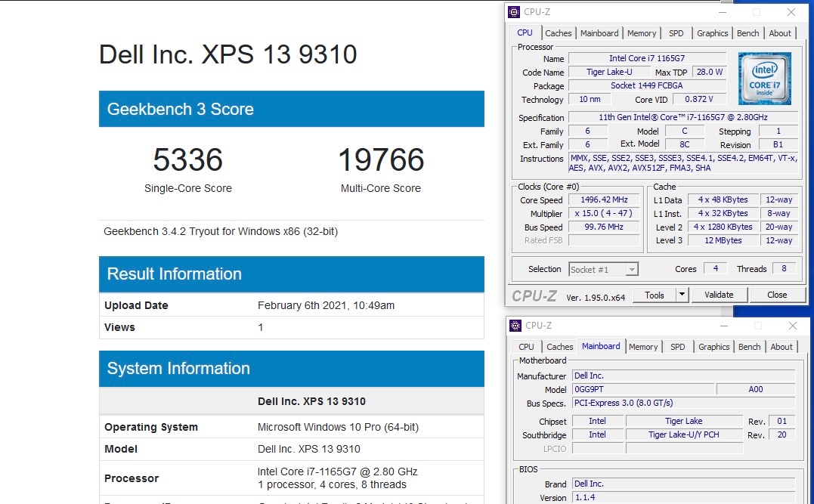Select Operating System value 'Microsoft Windows 10 Pro (64-bit)'
This screenshot has height=504, width=814.
click(338, 427)
